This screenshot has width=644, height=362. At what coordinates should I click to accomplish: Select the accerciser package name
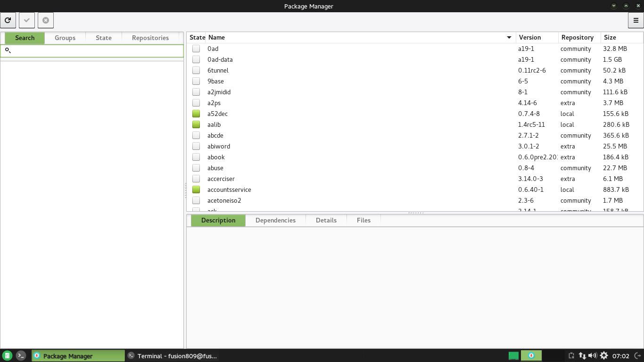point(221,179)
